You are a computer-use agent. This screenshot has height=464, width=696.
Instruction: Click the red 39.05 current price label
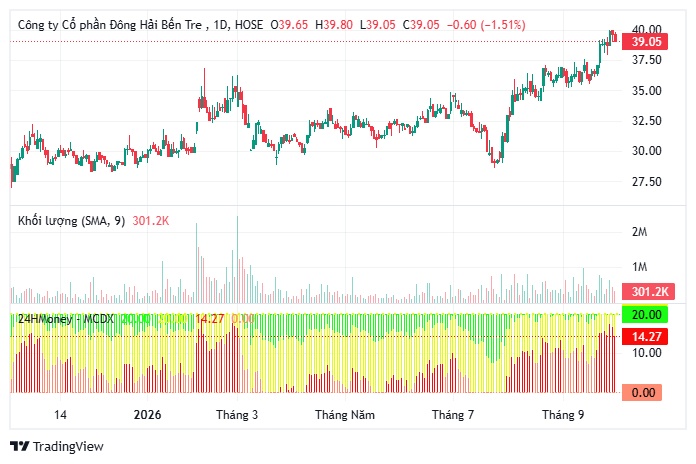(645, 42)
